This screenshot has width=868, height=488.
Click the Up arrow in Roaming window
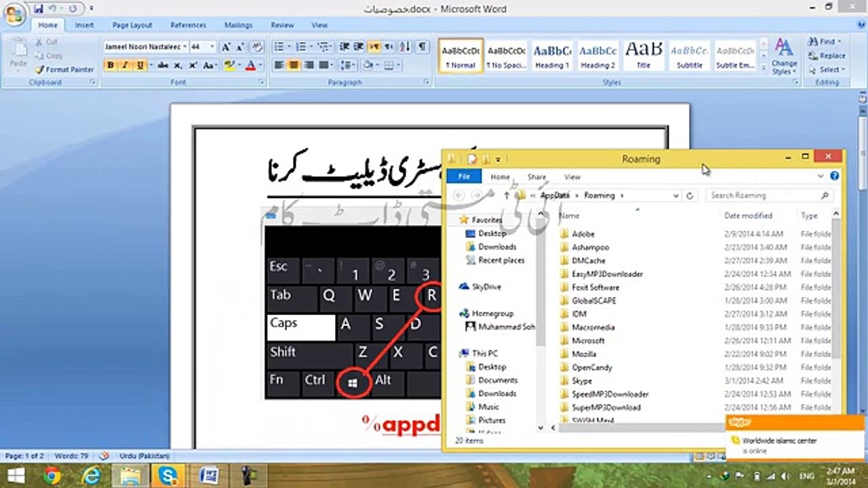(506, 195)
